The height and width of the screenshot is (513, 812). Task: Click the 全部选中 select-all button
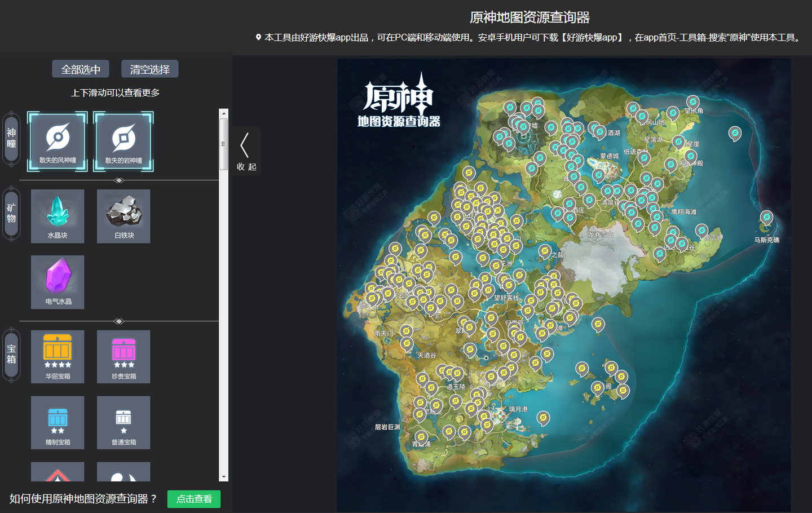click(81, 69)
